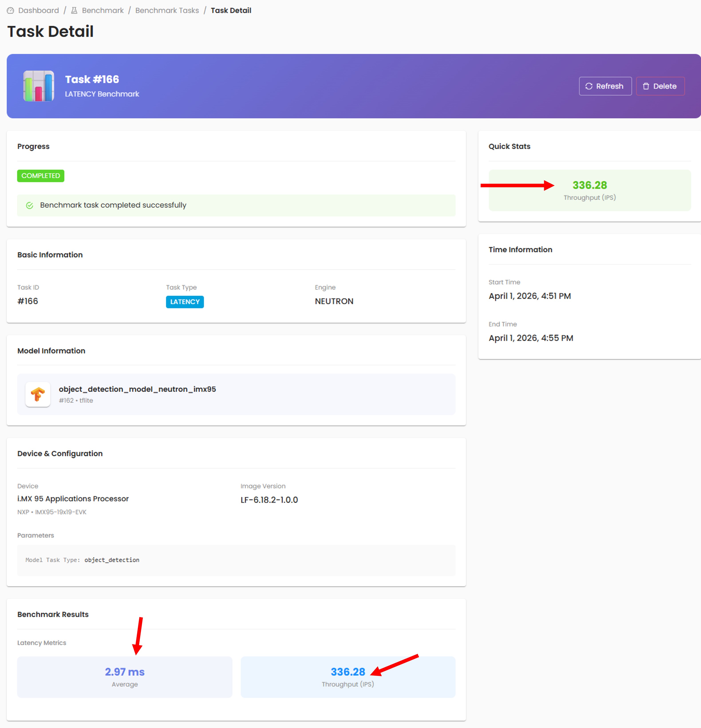Click the 2.97 ms Average latency card
The image size is (701, 728).
(125, 677)
